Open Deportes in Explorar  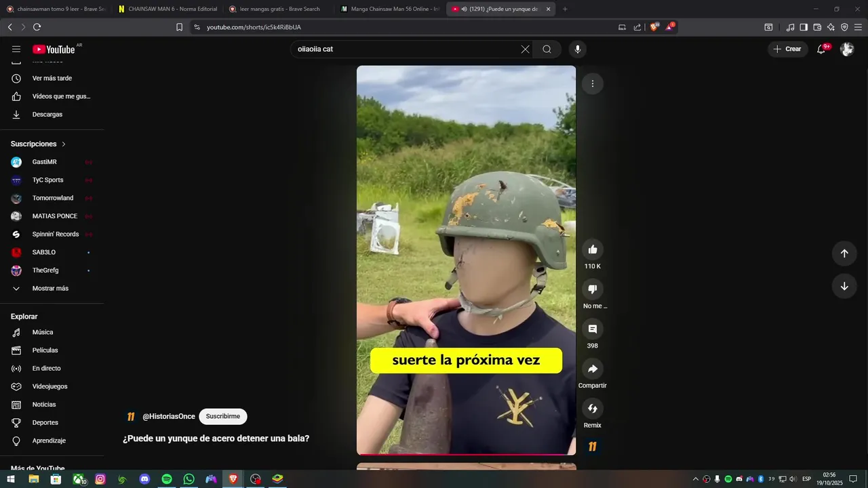[x=53, y=422]
